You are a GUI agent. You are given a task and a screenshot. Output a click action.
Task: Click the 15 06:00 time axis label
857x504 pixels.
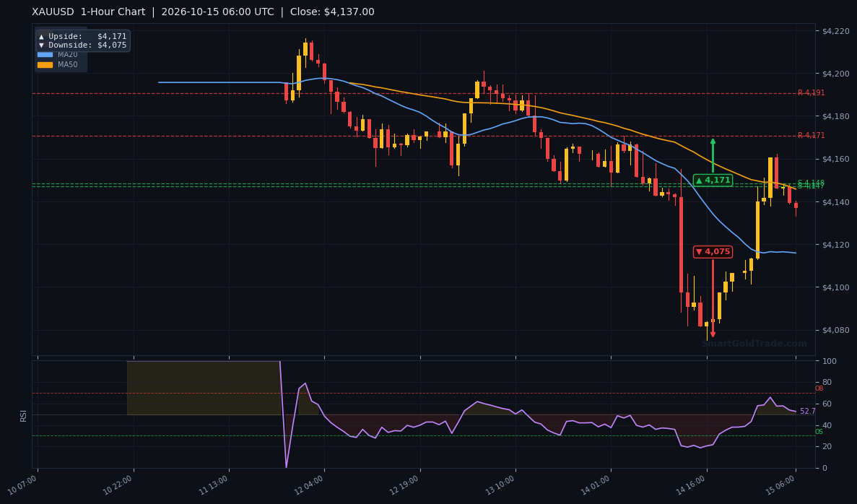point(780,485)
